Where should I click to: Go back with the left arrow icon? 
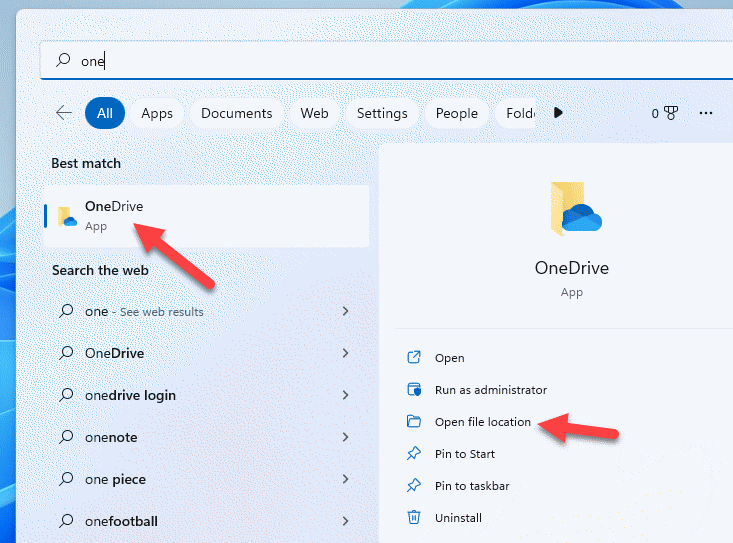point(64,113)
